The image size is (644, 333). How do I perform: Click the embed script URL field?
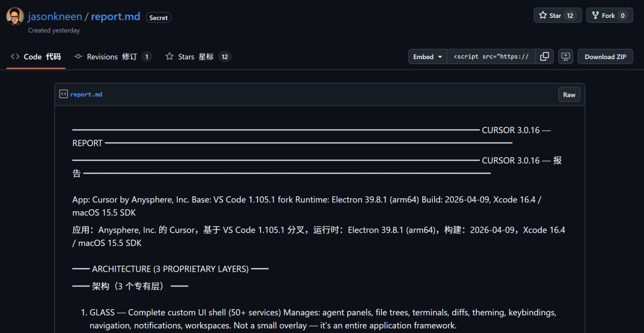[491, 57]
